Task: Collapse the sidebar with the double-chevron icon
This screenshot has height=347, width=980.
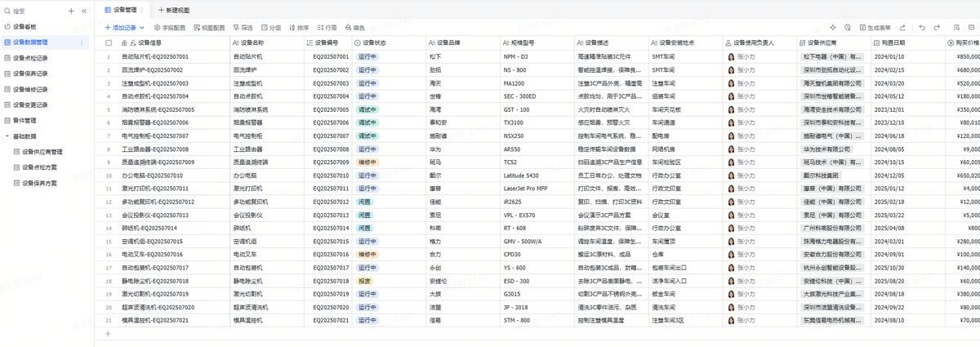Action: [x=83, y=11]
